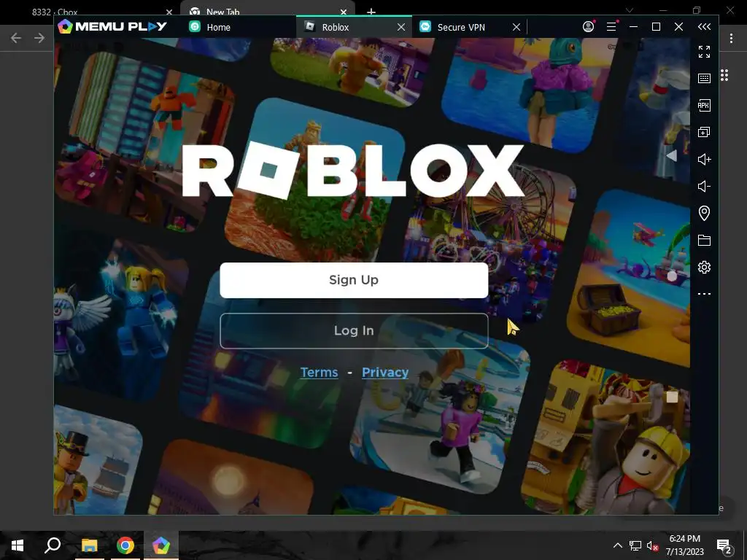Open Chrome three-dot menu
This screenshot has height=560, width=747.
pyautogui.click(x=731, y=38)
